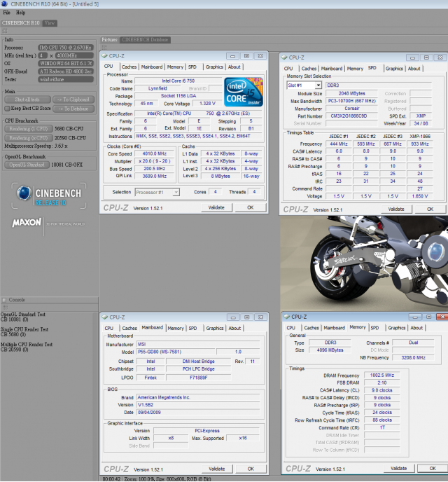The image size is (448, 482).
Task: Minimize the CPU-Z window showing SPD timings
Action: click(x=412, y=57)
